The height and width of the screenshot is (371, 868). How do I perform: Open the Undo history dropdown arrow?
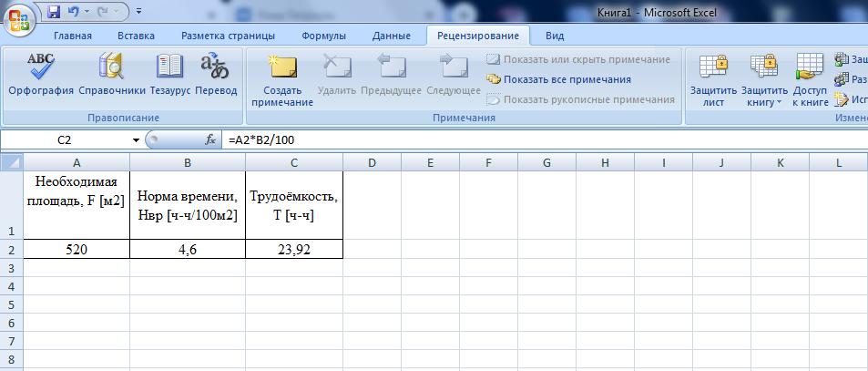pyautogui.click(x=87, y=11)
